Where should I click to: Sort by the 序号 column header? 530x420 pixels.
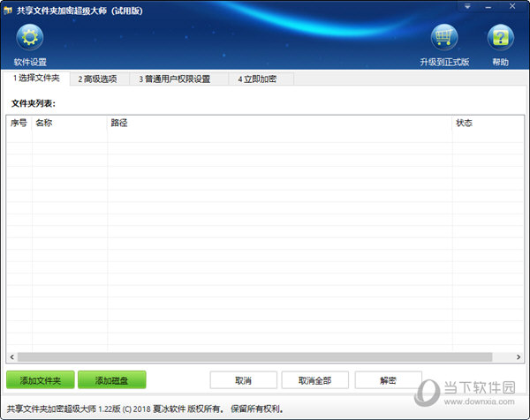(19, 123)
